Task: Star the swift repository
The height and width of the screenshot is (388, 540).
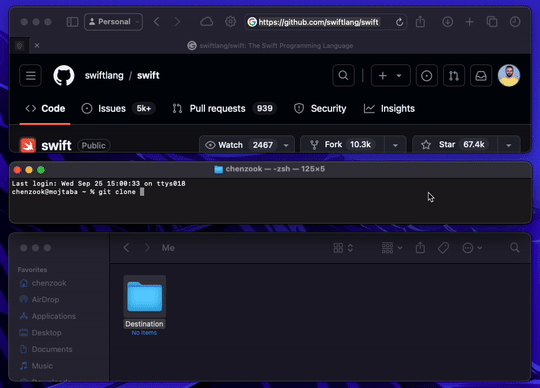Action: [x=454, y=145]
